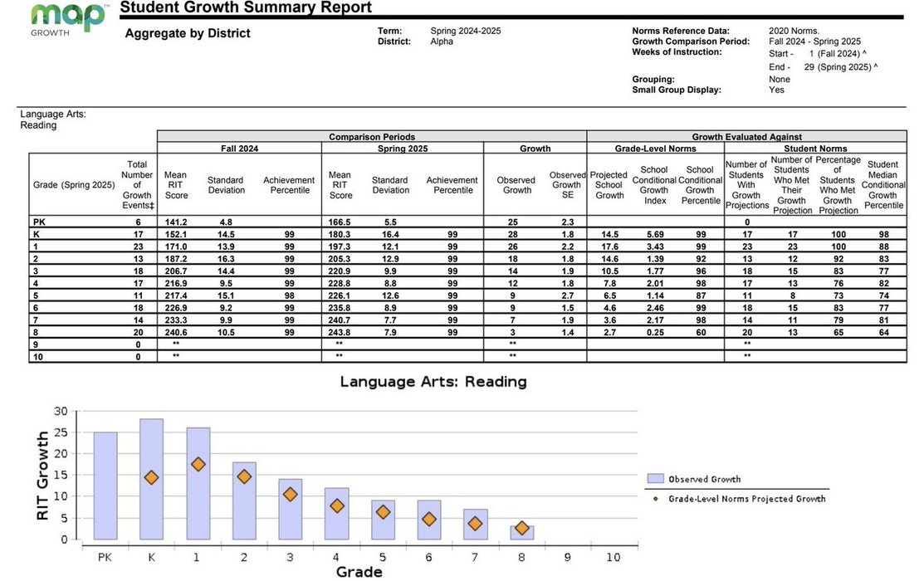
Task: Select the Grade 4 projected growth diamond marker
Action: pos(336,505)
